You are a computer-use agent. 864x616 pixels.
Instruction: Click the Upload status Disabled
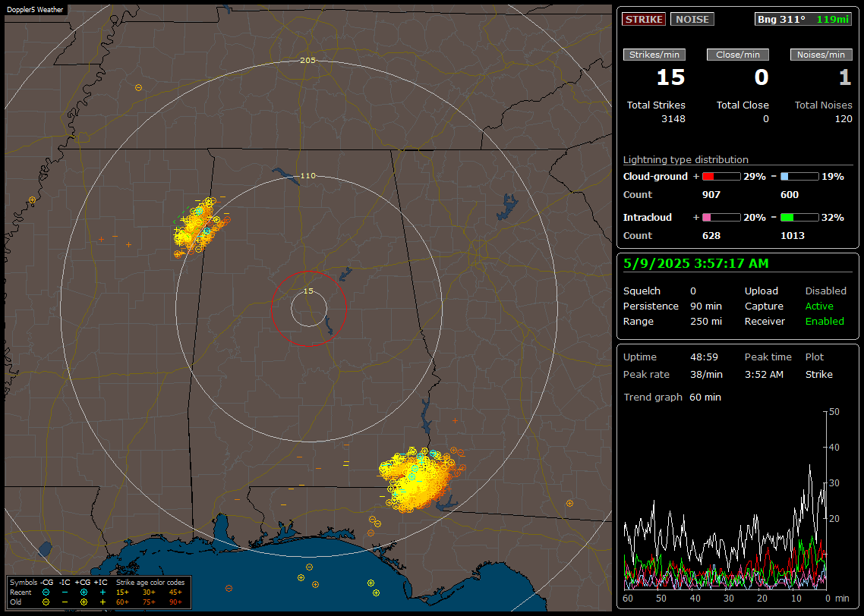pyautogui.click(x=825, y=291)
